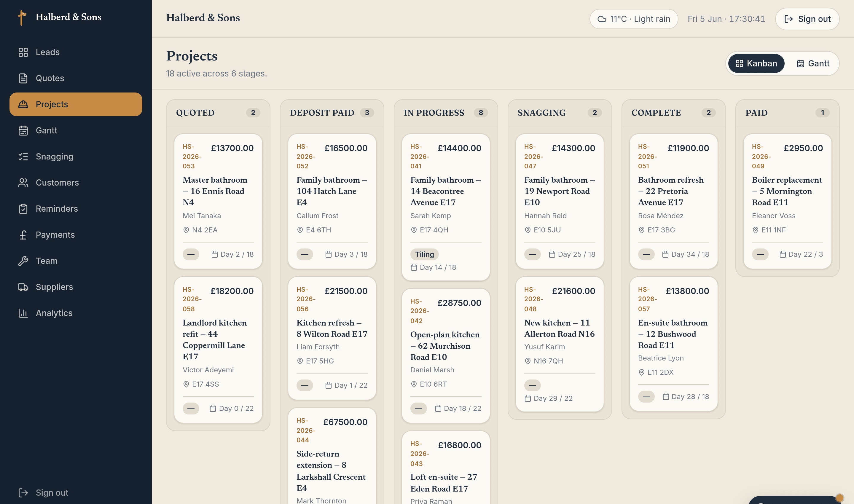This screenshot has height=504, width=854.
Task: Click the amount £21500.00 on Kitchen refresh
Action: 345,291
